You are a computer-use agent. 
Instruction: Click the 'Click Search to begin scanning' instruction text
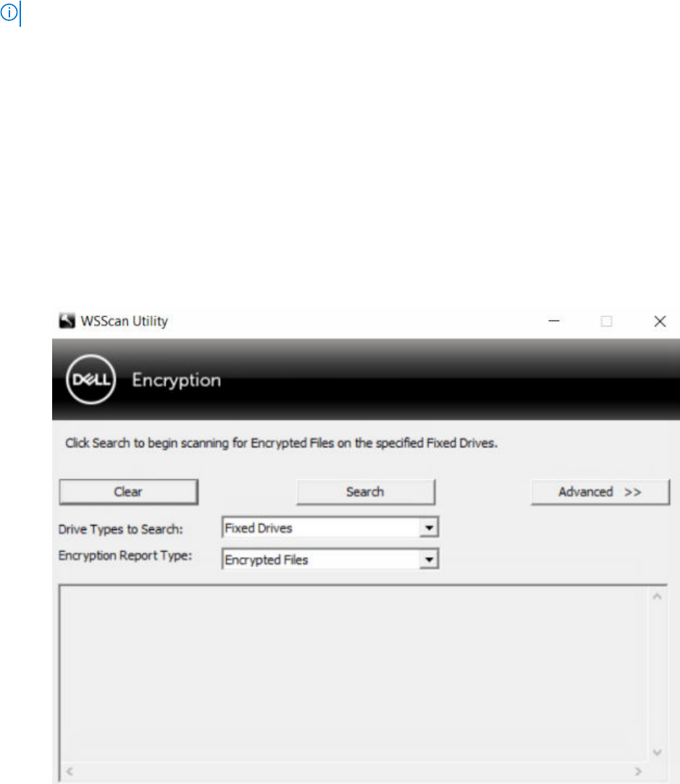282,443
